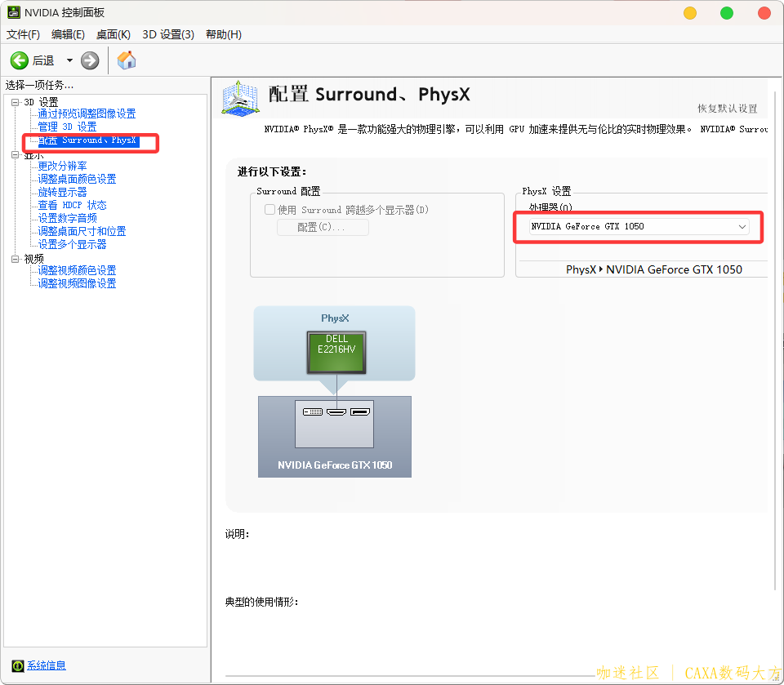The height and width of the screenshot is (685, 784).
Task: Select 管理 3D 设置 in the tree
Action: pyautogui.click(x=67, y=127)
